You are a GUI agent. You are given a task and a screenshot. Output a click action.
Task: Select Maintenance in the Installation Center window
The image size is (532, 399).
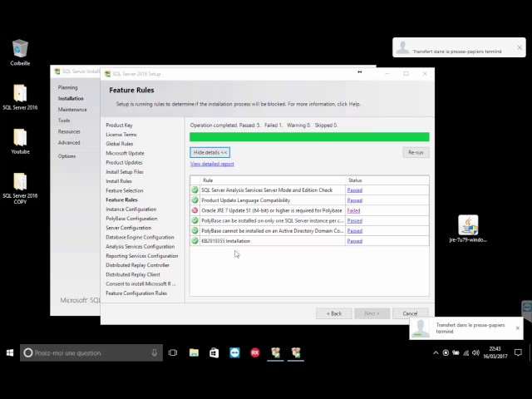[72, 110]
